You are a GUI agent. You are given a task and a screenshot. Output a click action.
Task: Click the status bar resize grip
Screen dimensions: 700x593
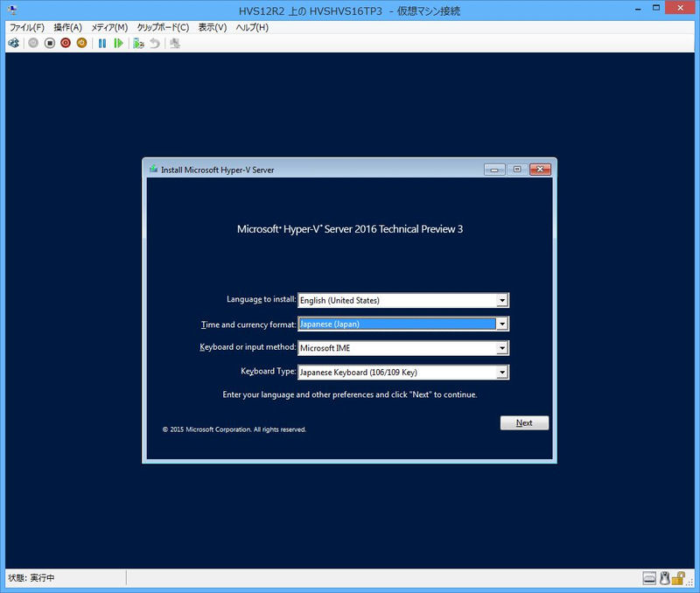[x=690, y=582]
